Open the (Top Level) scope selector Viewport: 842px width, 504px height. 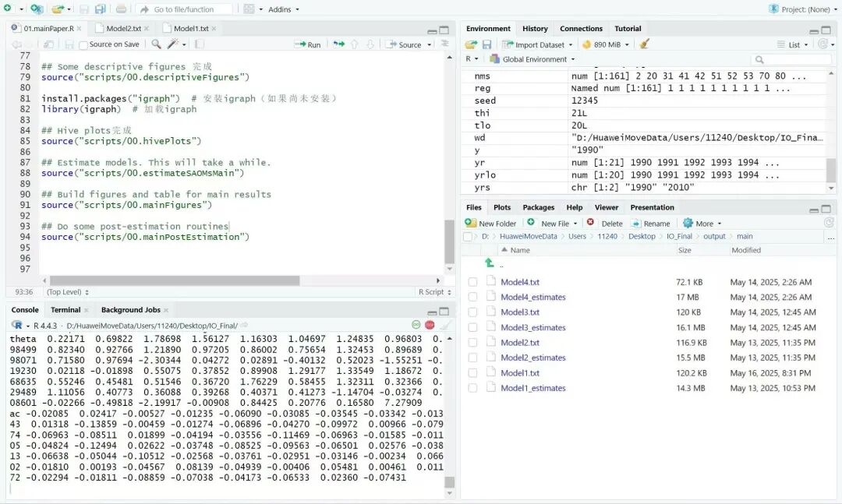68,292
